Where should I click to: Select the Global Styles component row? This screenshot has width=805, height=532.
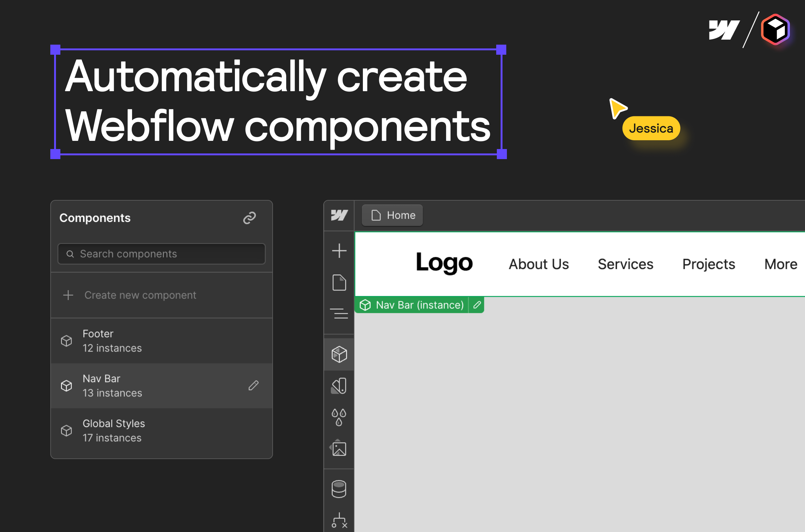[x=162, y=430]
